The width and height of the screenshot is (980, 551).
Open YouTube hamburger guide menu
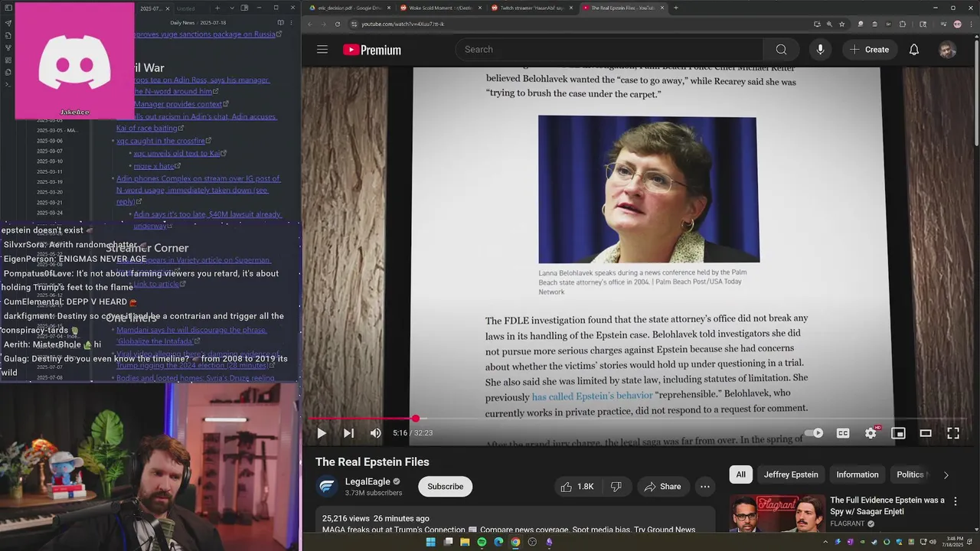(322, 50)
